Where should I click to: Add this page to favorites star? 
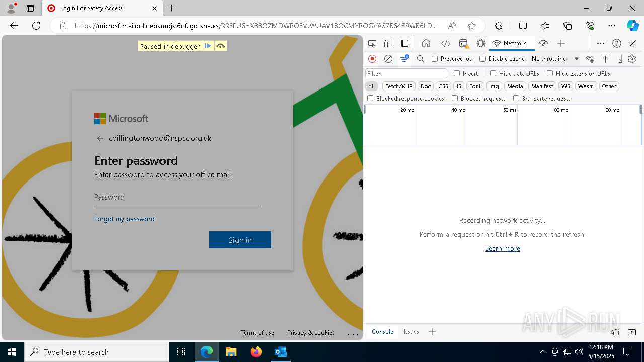point(471,26)
